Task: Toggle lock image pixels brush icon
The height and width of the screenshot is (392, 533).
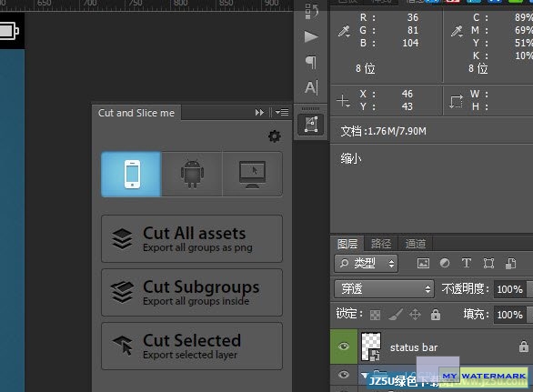Action: [x=396, y=315]
